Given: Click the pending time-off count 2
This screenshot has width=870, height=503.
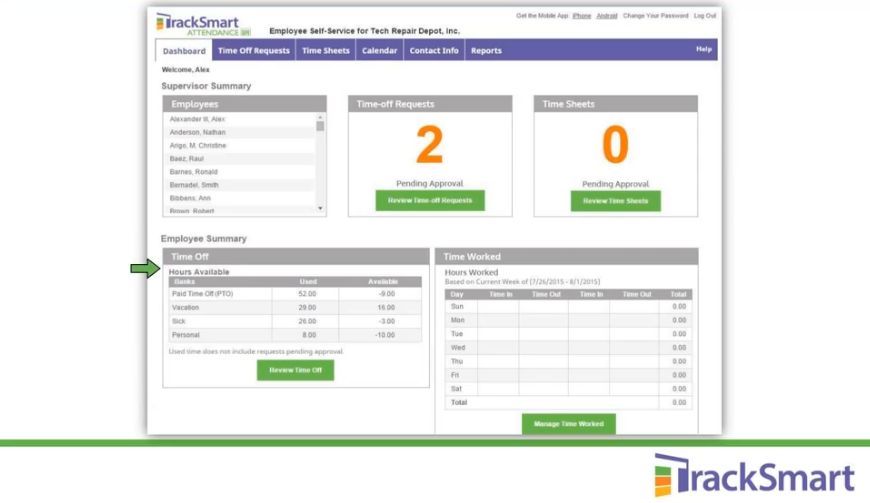Looking at the screenshot, I should coord(430,145).
